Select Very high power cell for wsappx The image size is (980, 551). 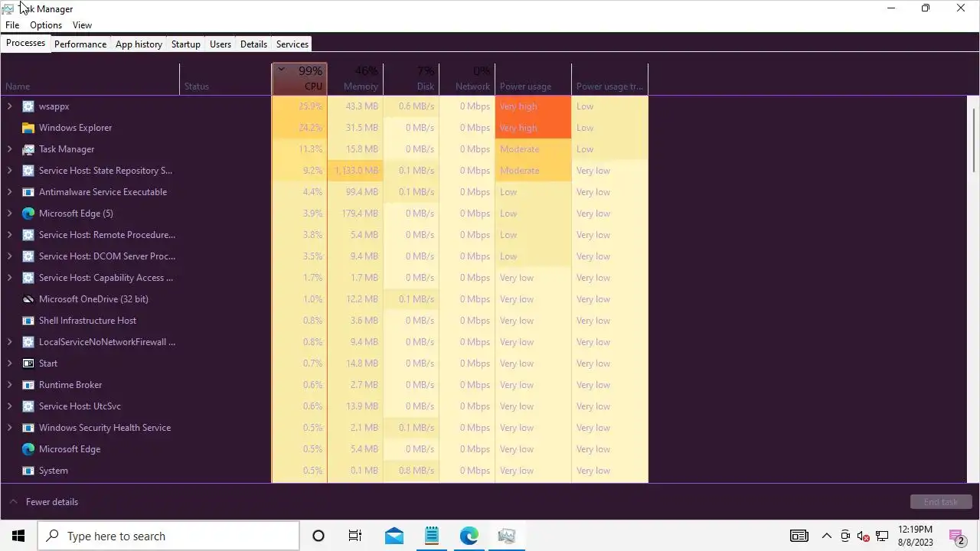(x=533, y=106)
